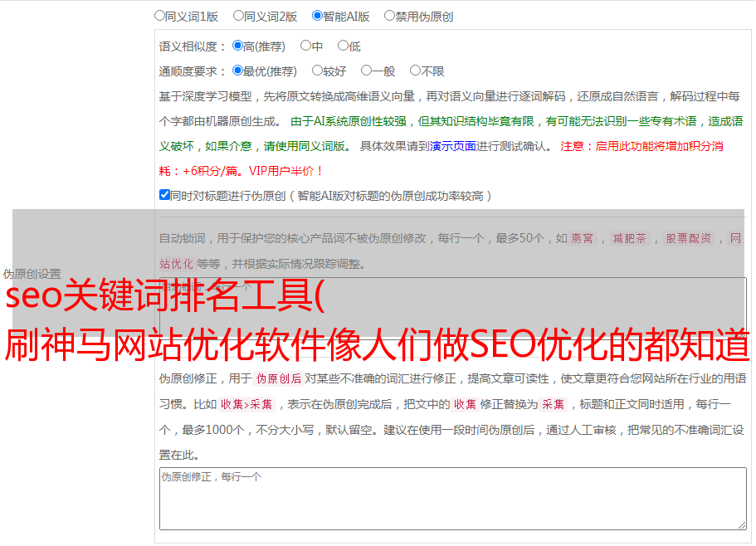Set 通顺度要求 to 最优(推荐)

tap(237, 71)
